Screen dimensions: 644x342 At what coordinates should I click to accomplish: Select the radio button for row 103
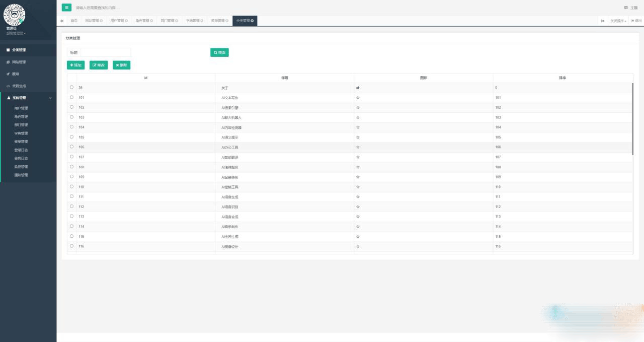coord(71,117)
